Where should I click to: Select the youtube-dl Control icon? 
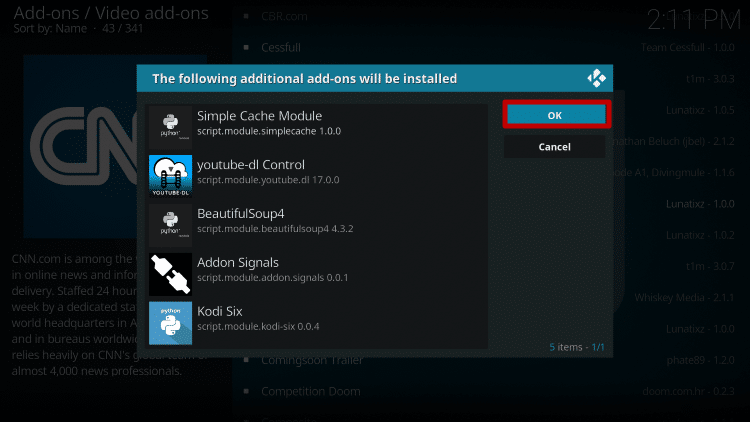click(x=170, y=176)
